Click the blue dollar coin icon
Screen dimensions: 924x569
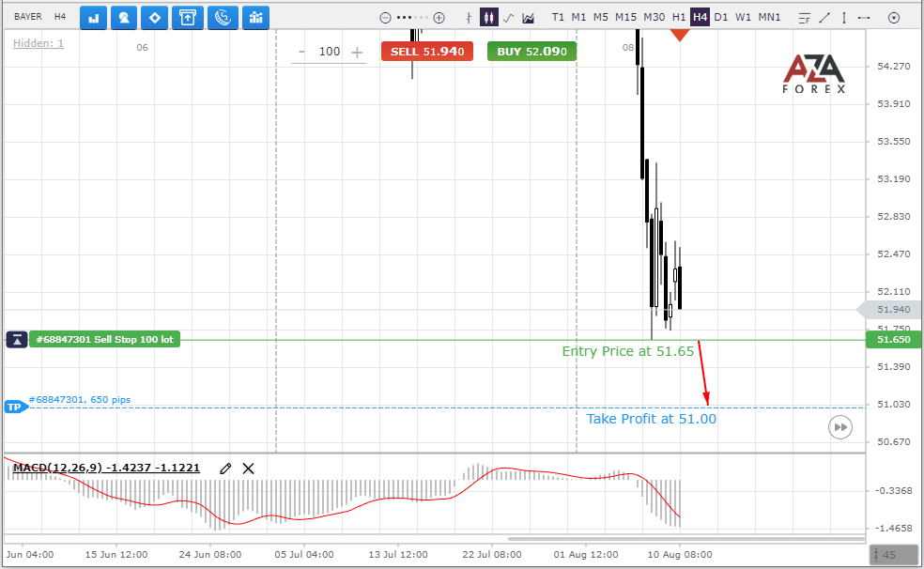click(223, 18)
